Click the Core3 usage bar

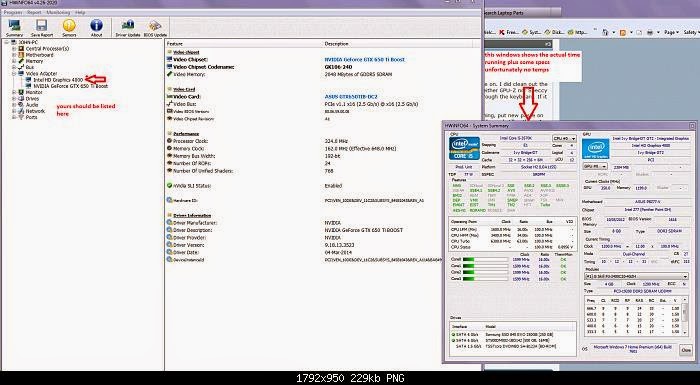click(486, 279)
